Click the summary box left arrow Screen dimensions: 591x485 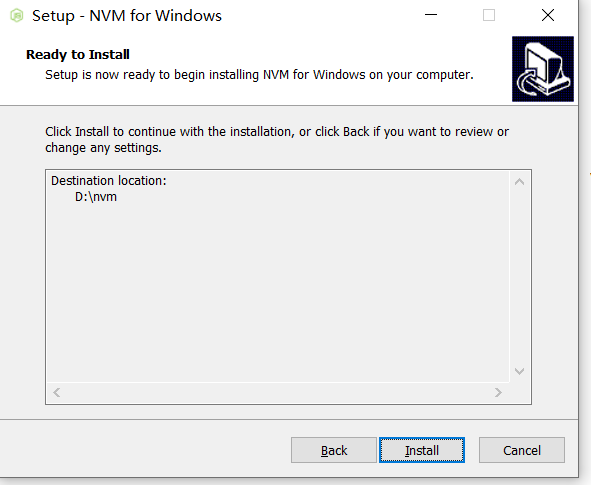[x=57, y=393]
